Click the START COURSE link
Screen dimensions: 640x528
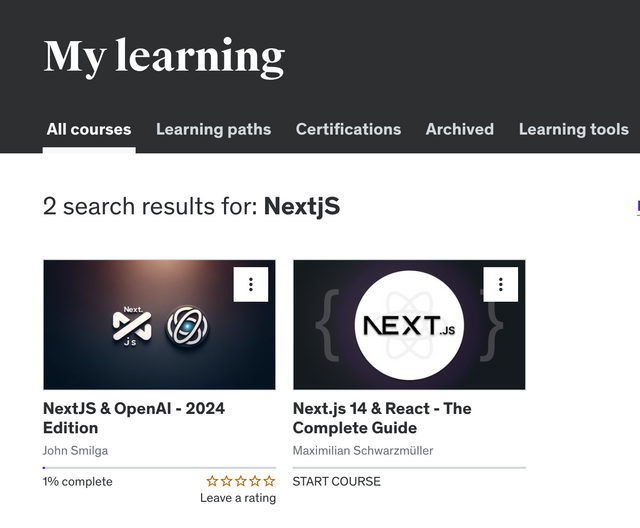[x=336, y=481]
